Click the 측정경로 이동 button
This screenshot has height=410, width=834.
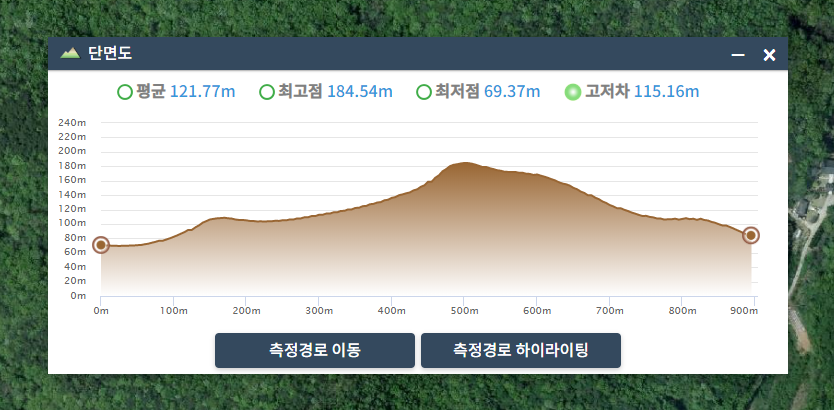coord(315,350)
